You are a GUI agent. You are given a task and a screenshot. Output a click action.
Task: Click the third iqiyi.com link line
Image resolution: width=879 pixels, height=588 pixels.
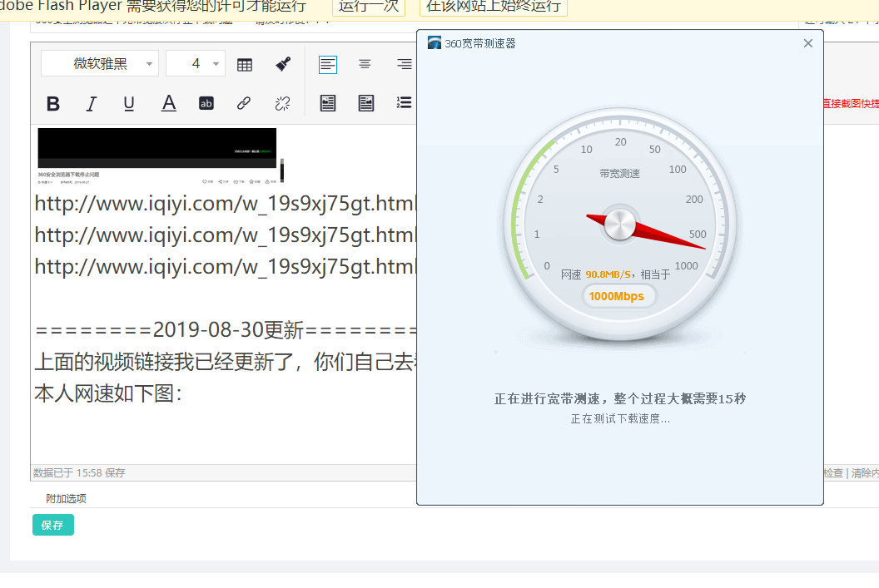tap(225, 267)
